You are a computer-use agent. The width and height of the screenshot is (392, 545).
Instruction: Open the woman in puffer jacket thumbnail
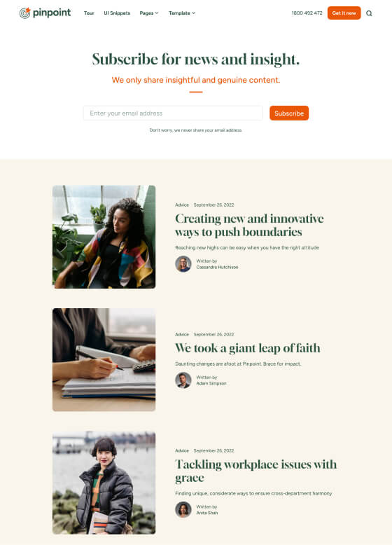104,483
